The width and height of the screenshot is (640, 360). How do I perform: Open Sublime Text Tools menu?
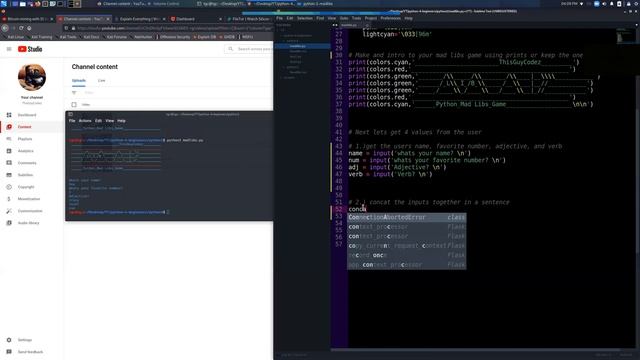pyautogui.click(x=356, y=18)
